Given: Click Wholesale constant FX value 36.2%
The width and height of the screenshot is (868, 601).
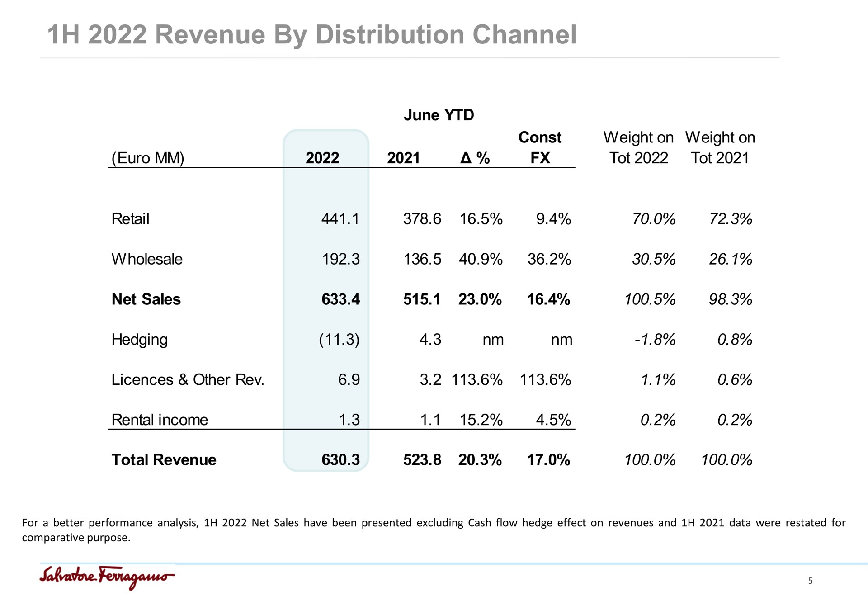Looking at the screenshot, I should (x=549, y=259).
